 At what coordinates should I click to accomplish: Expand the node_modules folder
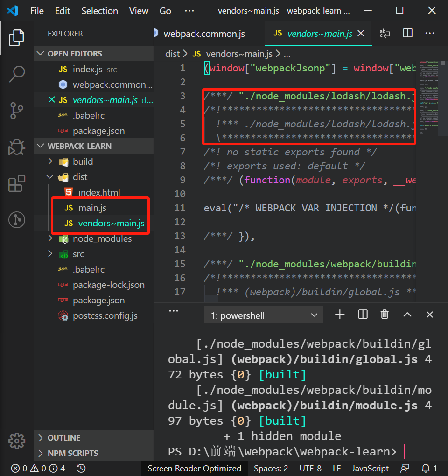tap(93, 238)
